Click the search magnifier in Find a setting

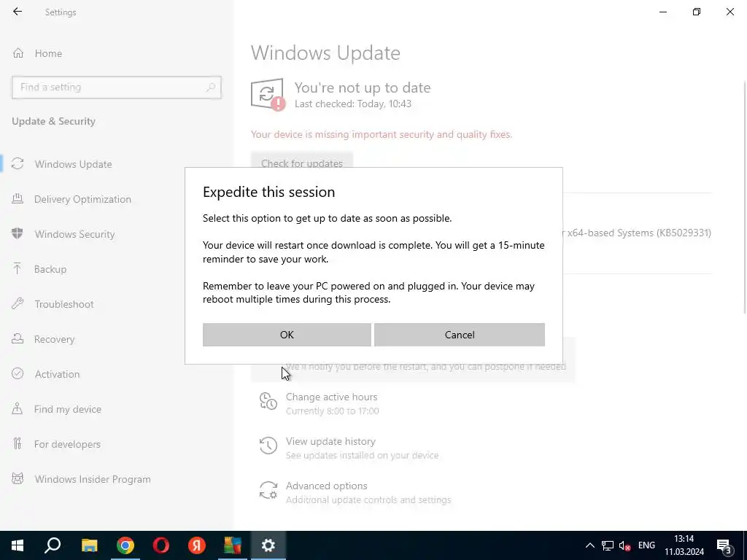[211, 87]
